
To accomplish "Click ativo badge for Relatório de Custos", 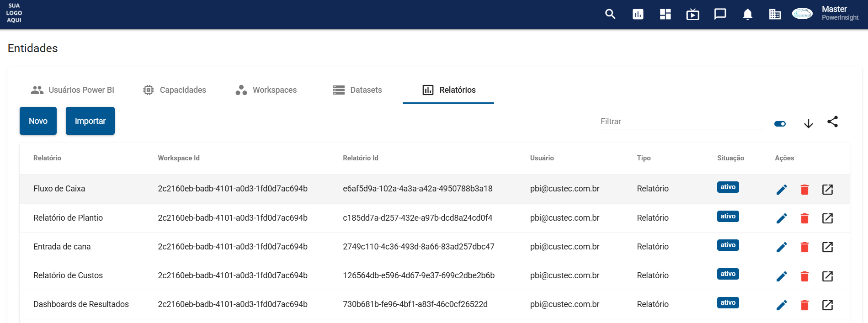I will pos(728,274).
